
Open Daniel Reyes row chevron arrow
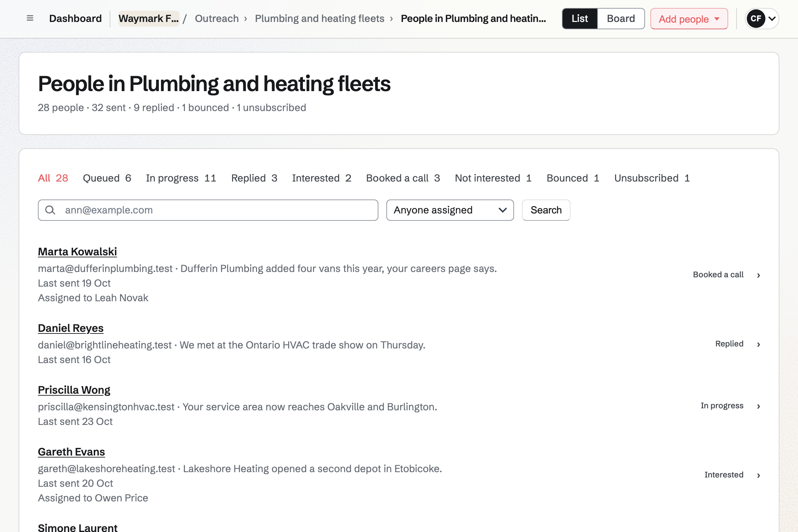click(758, 344)
